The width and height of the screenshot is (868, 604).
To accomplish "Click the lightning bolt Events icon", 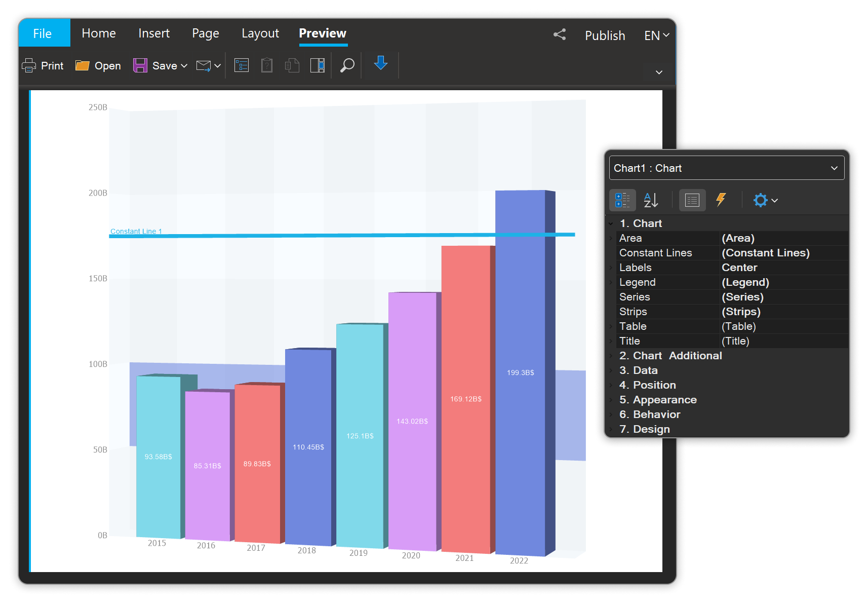I will [721, 200].
